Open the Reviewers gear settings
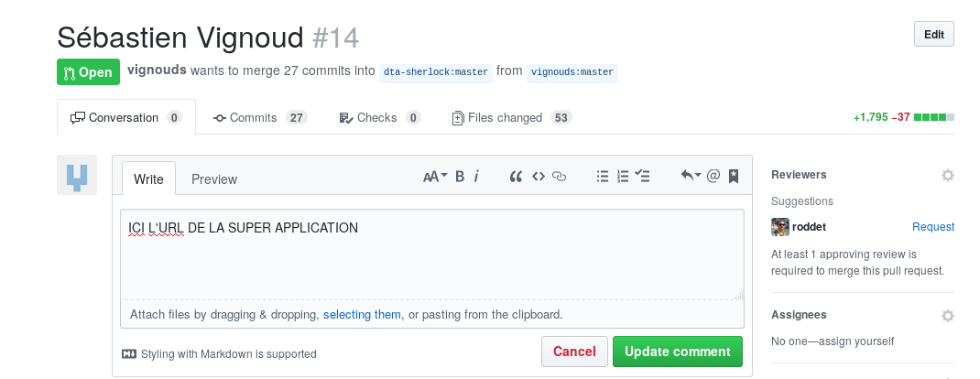The image size is (980, 379). [948, 175]
